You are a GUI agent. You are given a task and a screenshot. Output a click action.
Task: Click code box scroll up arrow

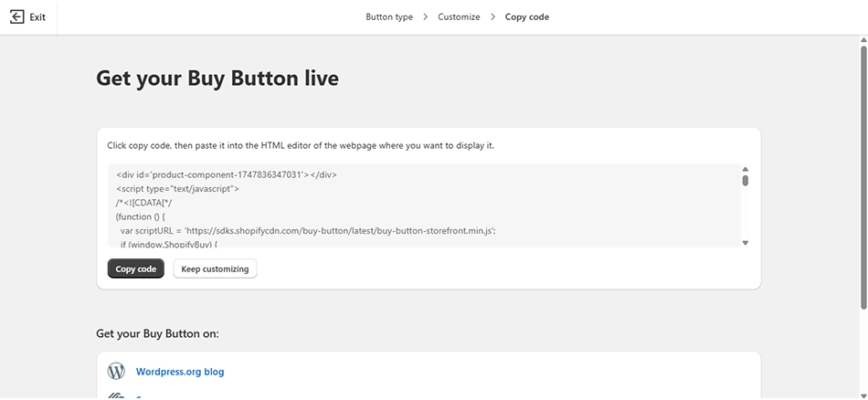pos(745,169)
